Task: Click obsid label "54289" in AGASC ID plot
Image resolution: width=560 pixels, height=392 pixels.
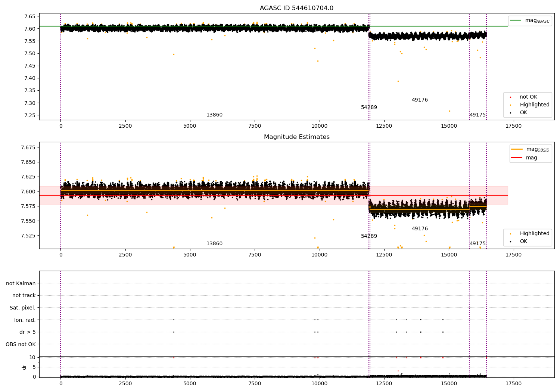Action: 369,108
